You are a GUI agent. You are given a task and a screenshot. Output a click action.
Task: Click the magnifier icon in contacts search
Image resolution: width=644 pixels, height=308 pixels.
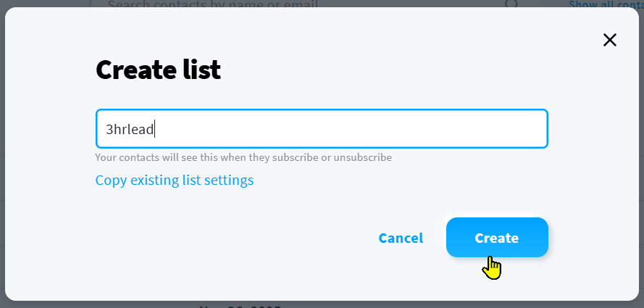click(511, 4)
